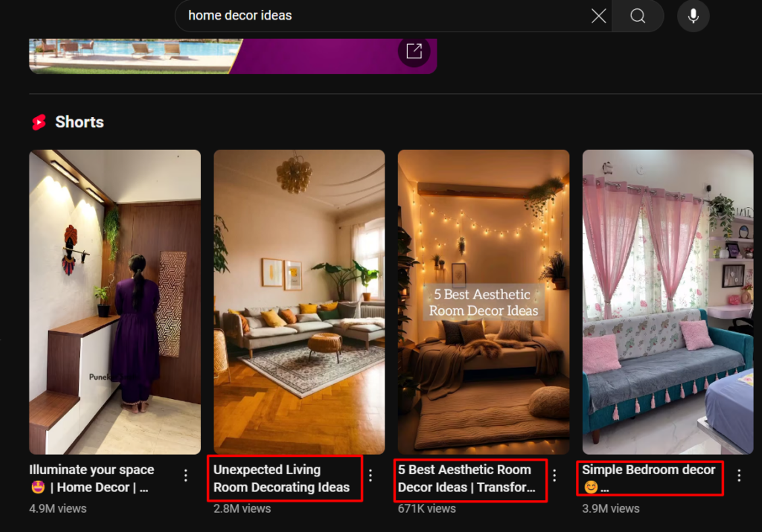The image size is (762, 532).
Task: Open more options for '5 Best Aesthetic Room' short
Action: [x=554, y=475]
